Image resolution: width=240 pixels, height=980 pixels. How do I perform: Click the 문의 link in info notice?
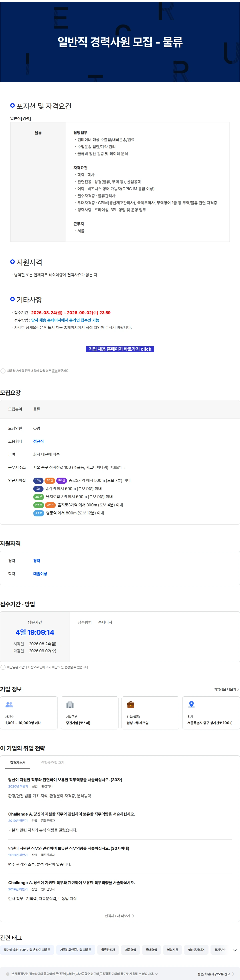(x=55, y=370)
